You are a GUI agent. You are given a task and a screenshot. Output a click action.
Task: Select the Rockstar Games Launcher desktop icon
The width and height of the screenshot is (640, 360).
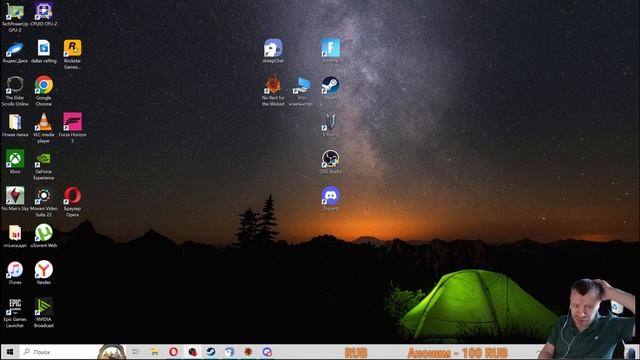point(72,54)
